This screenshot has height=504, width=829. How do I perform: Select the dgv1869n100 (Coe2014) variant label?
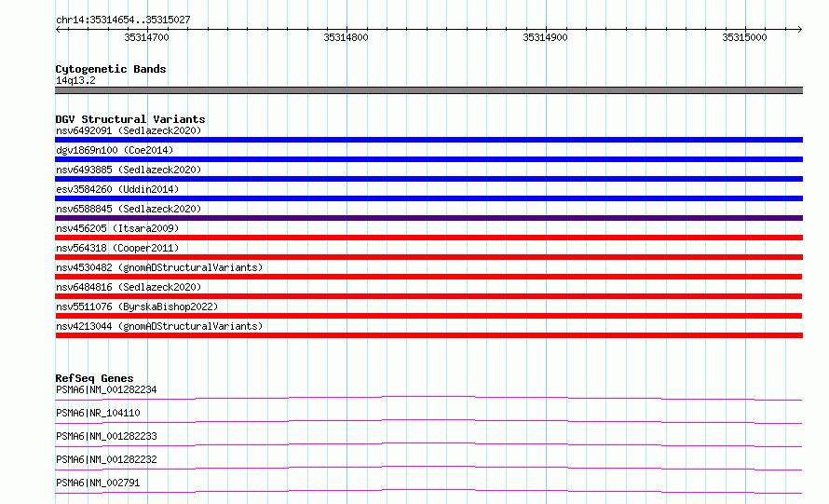click(115, 150)
